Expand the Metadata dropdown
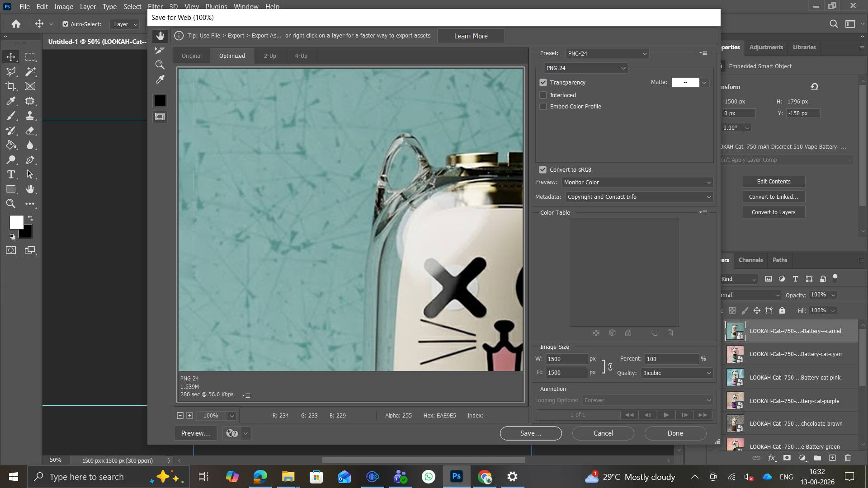The height and width of the screenshot is (488, 868). coord(639,197)
